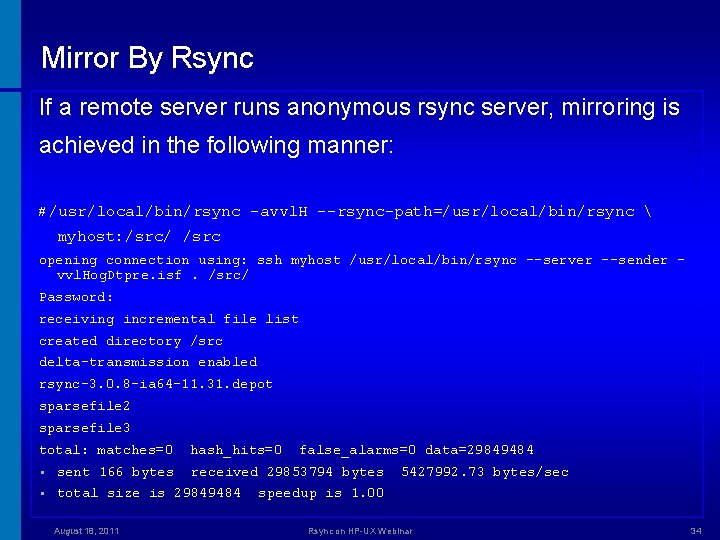Click the 'created directory /src' line

pos(131,341)
